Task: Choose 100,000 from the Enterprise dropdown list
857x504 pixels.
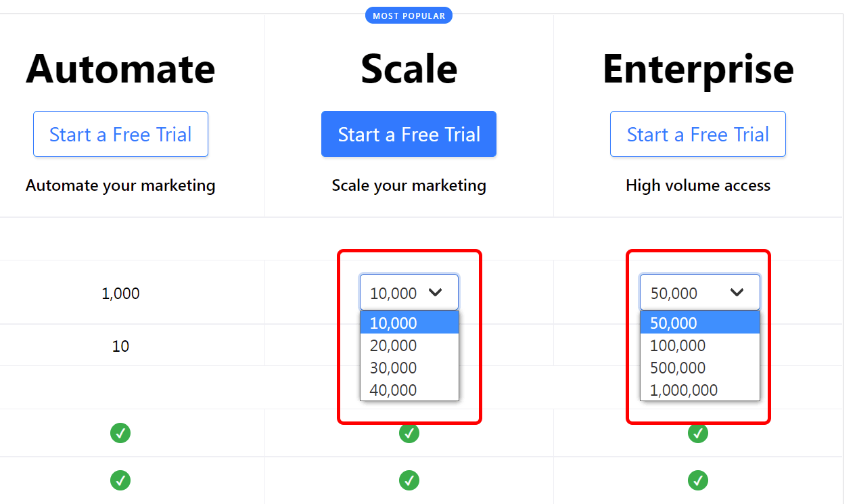Action: 699,345
